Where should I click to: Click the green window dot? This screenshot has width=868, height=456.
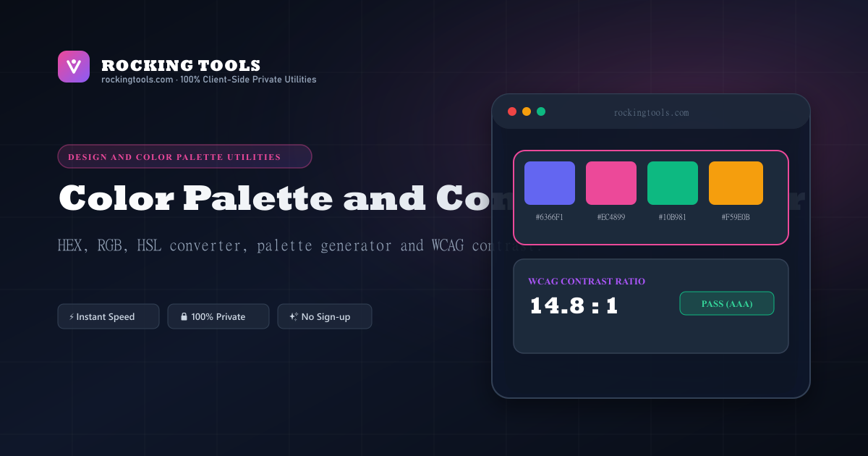(541, 111)
